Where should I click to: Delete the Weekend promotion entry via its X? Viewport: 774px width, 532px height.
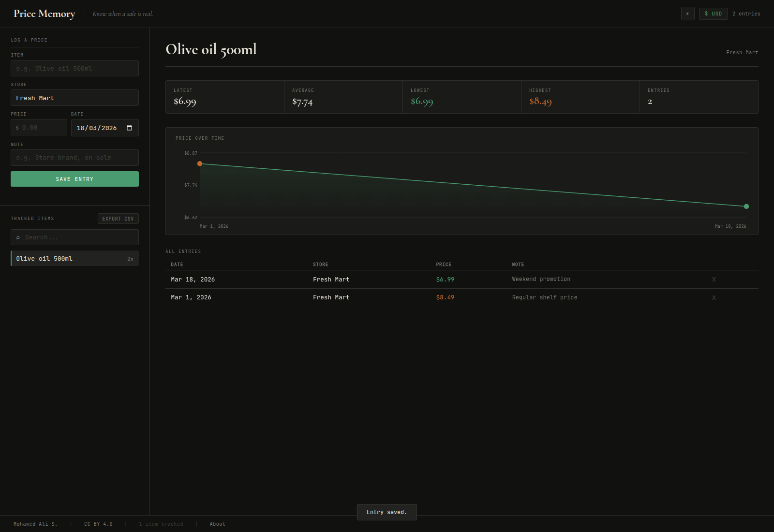pyautogui.click(x=714, y=279)
